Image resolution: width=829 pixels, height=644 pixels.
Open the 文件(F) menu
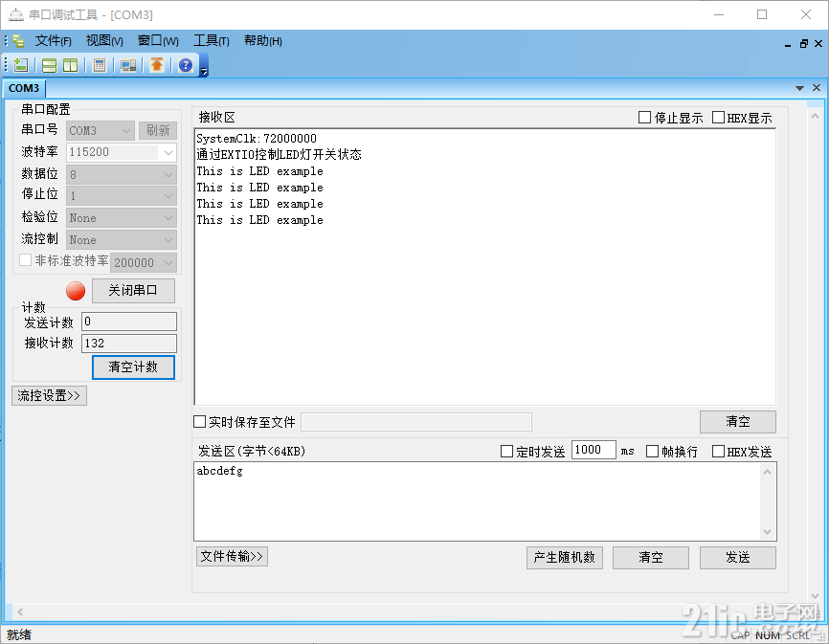click(53, 41)
